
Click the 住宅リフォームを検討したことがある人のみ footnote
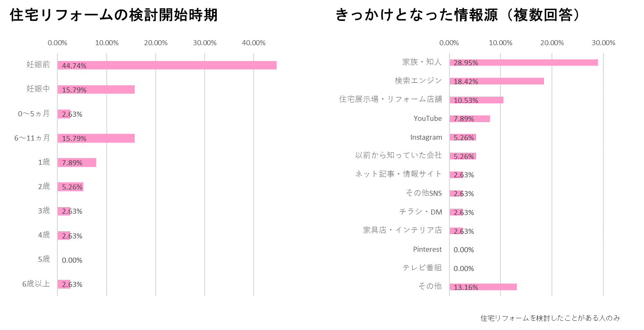coord(550,318)
